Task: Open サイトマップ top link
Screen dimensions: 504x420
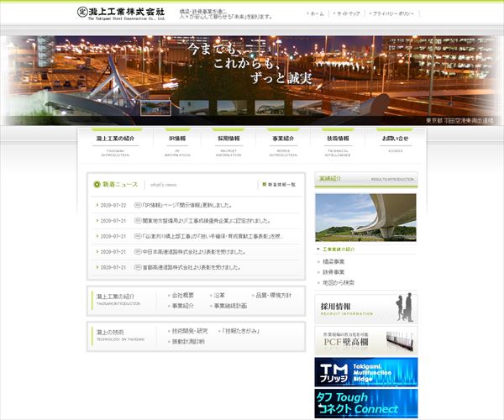Action: 348,13
